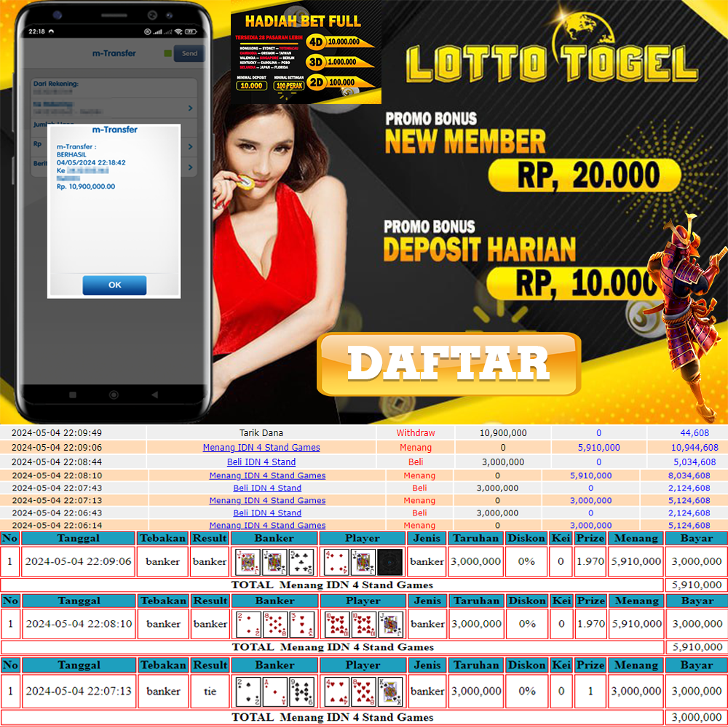Click the face-down player card in 22:09:06 bet
Image resolution: width=728 pixels, height=728 pixels.
click(390, 562)
